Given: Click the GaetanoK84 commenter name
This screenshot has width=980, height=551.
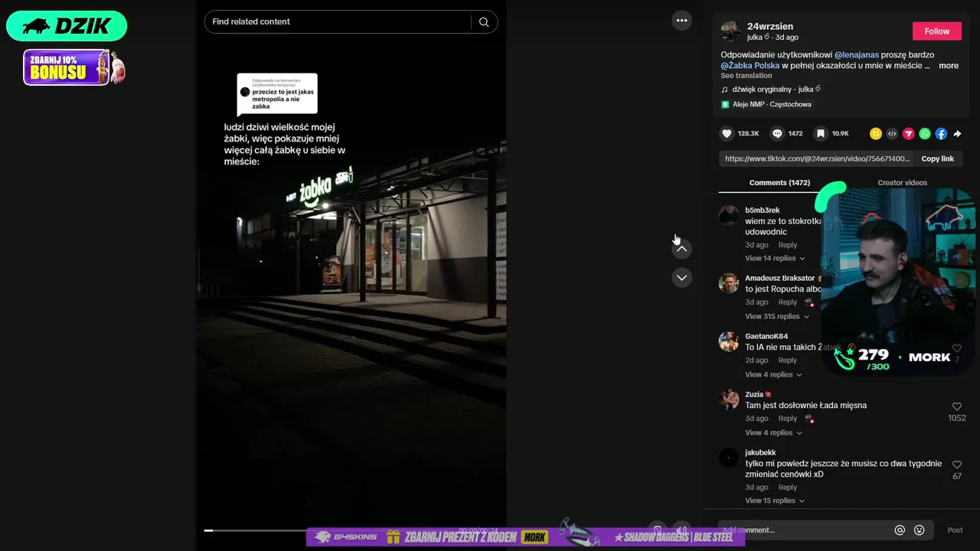Looking at the screenshot, I should pos(766,336).
